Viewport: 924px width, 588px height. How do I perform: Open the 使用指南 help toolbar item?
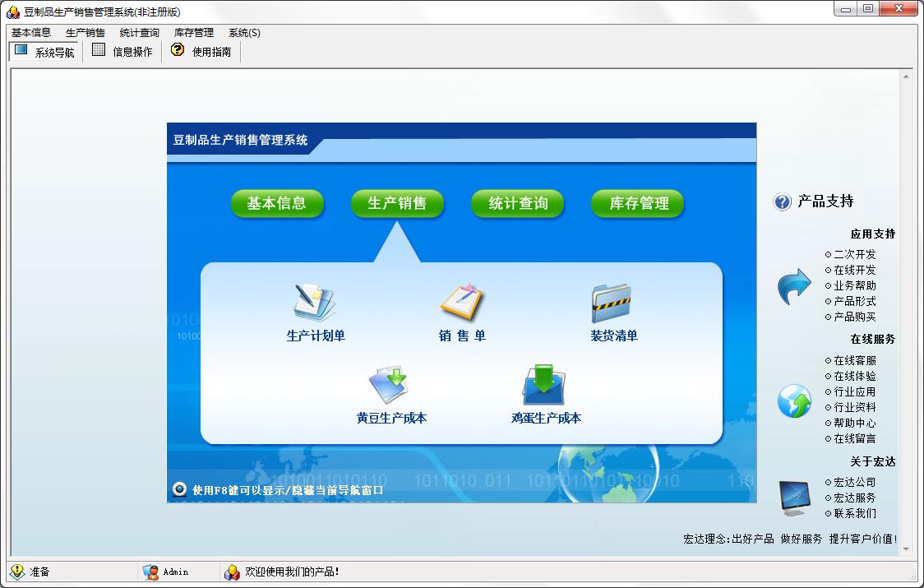tap(201, 52)
